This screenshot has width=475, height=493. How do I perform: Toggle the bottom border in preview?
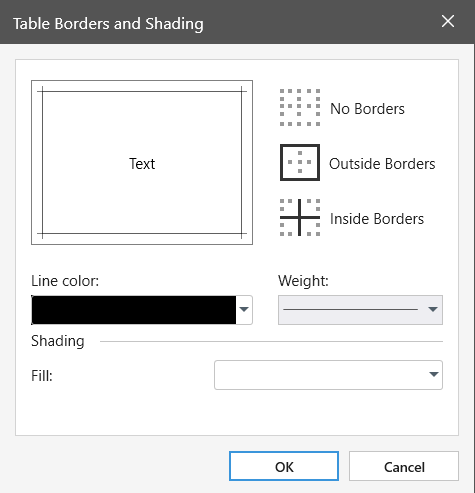(x=142, y=234)
